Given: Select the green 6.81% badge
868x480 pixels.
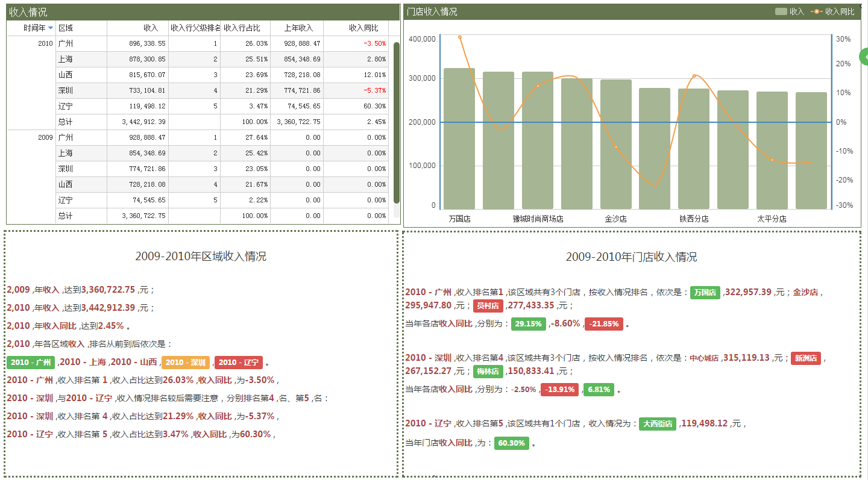Looking at the screenshot, I should pyautogui.click(x=599, y=390).
